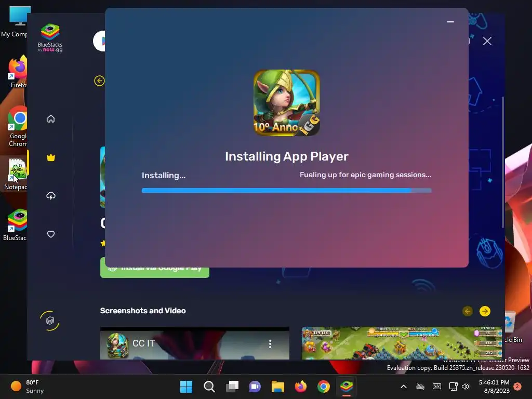Open File Explorer from the taskbar
Screen dimensions: 532x399
point(278,387)
